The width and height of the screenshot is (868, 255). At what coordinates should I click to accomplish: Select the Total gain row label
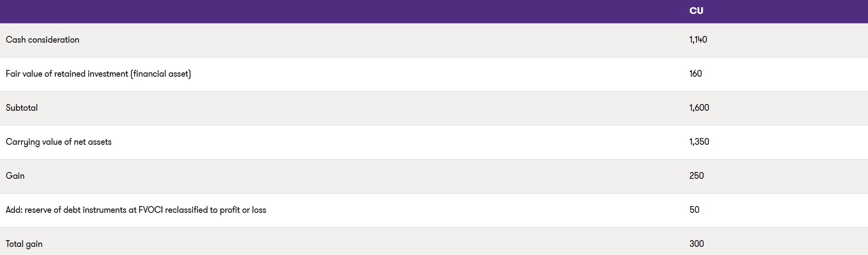pos(24,244)
